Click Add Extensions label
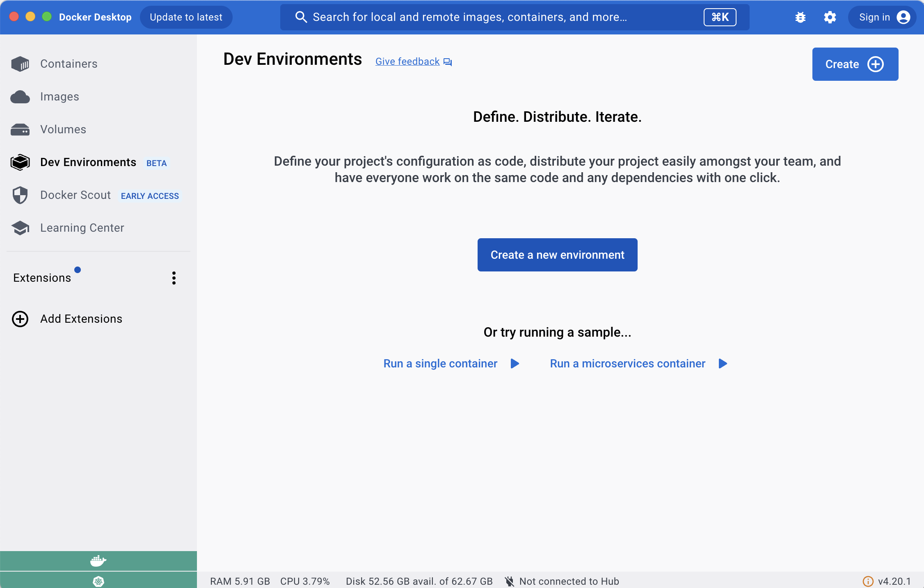 81,319
